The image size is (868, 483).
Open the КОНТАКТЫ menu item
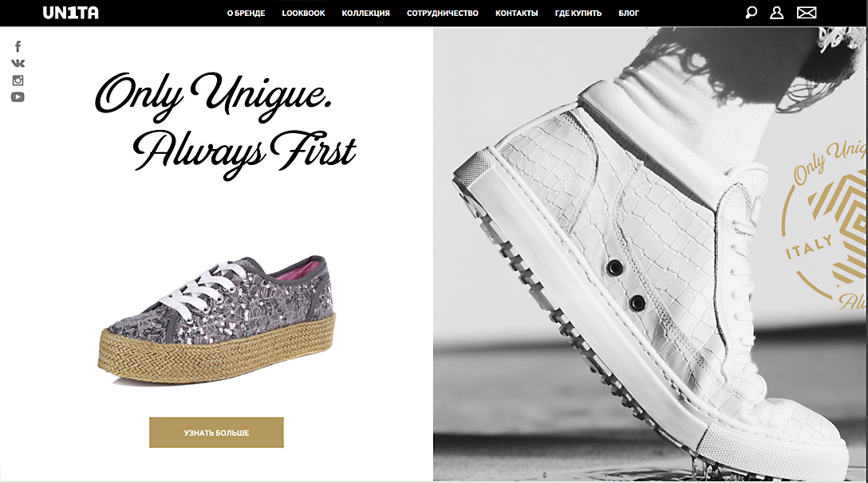point(516,14)
